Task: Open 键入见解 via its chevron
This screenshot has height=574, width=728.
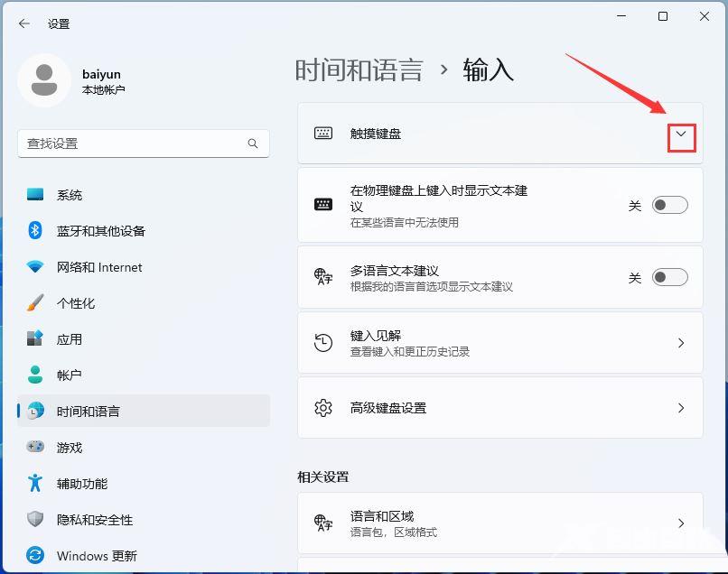Action: pos(681,343)
